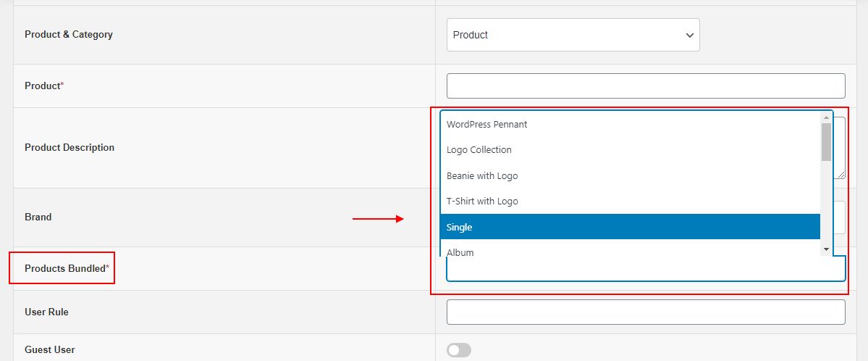868x361 pixels.
Task: Enable the Guest User toggle
Action: point(459,351)
